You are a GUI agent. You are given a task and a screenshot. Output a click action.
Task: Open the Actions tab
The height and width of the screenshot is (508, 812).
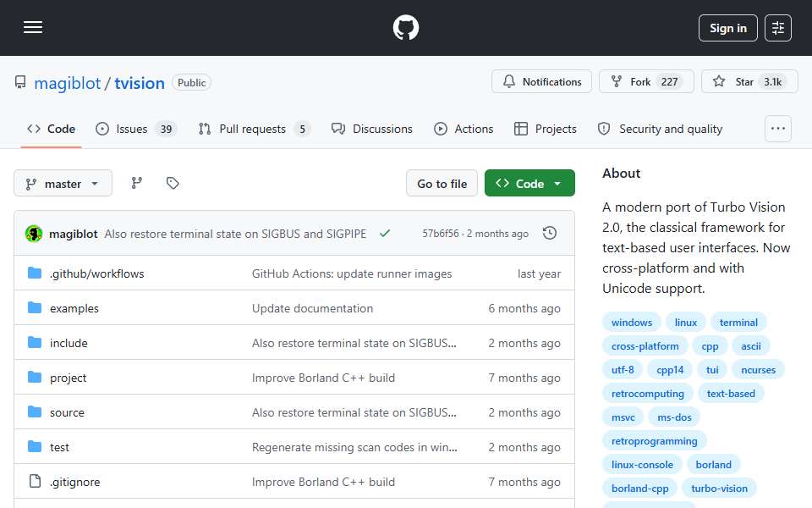tap(464, 129)
